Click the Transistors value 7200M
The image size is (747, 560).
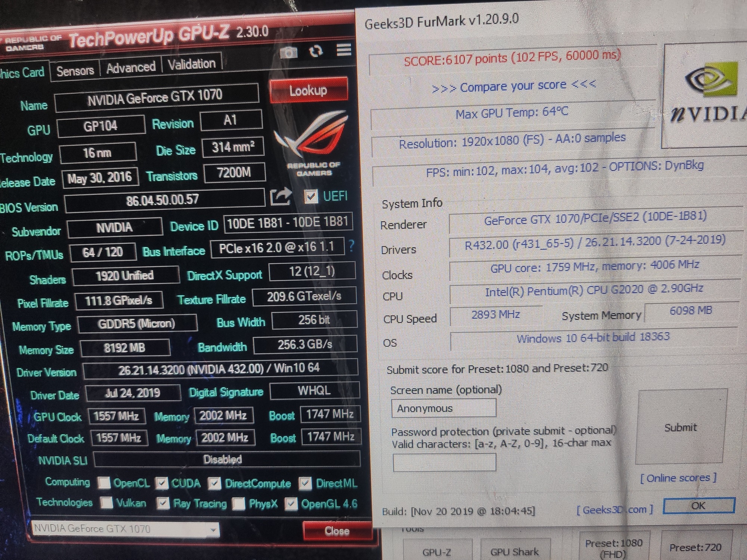click(235, 172)
